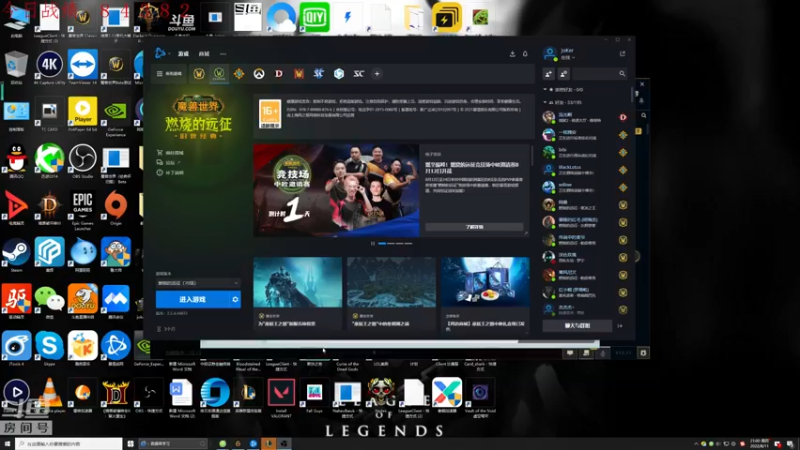The image size is (800, 450).
Task: Select the Diablo III game icon
Action: (279, 73)
